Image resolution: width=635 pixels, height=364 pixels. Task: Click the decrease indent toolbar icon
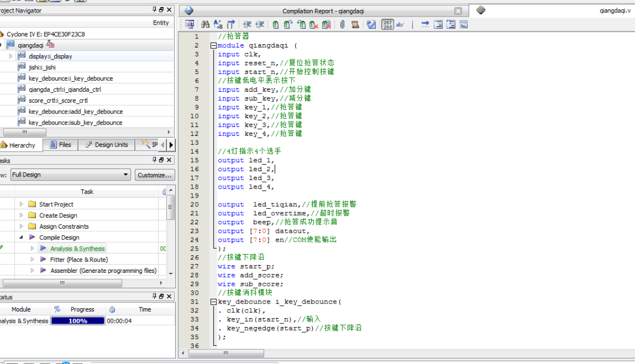tap(260, 25)
